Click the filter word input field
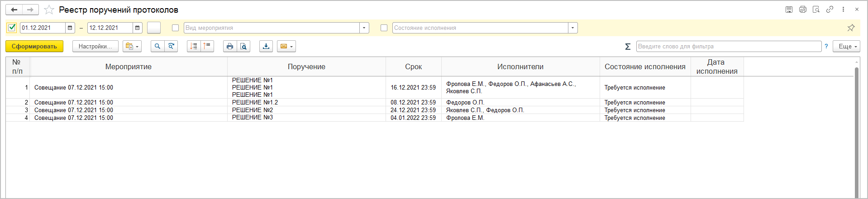 pyautogui.click(x=729, y=46)
